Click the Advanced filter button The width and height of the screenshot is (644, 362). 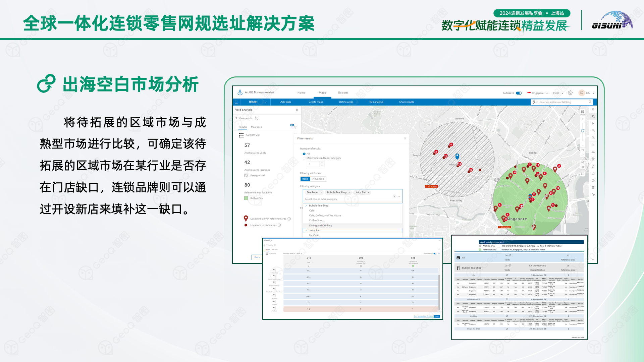coord(318,179)
